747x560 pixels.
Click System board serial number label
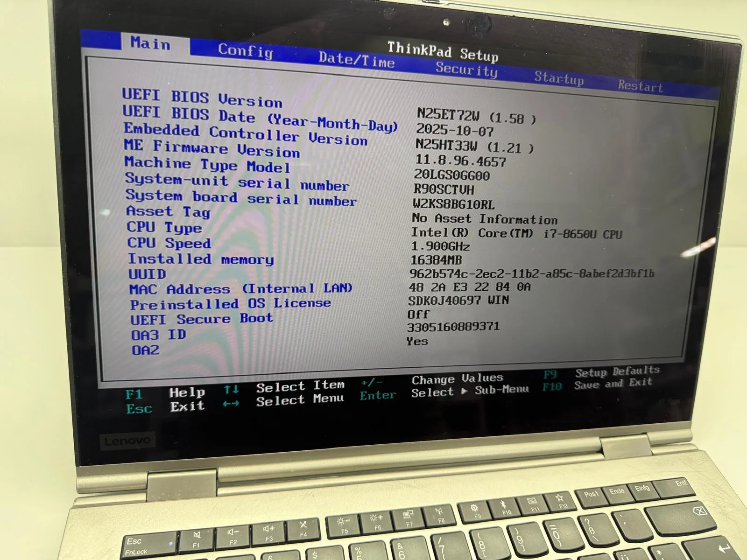[241, 198]
